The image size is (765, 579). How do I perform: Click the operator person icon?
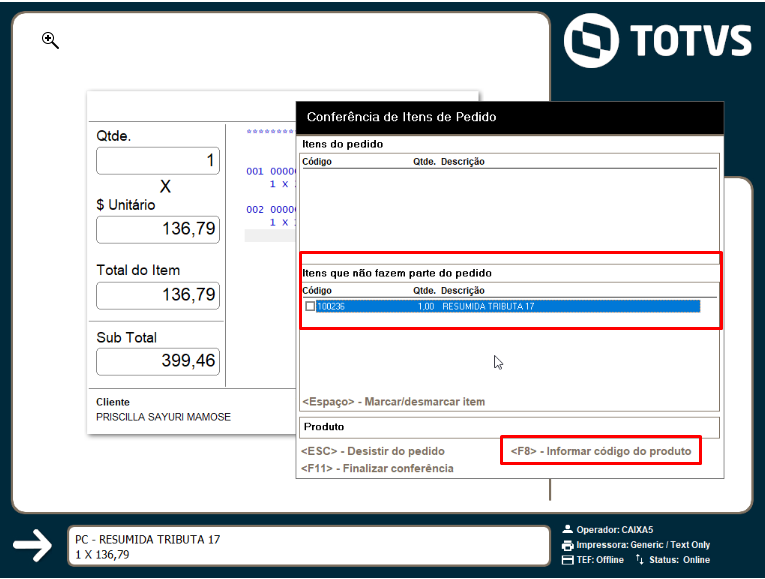click(x=567, y=529)
